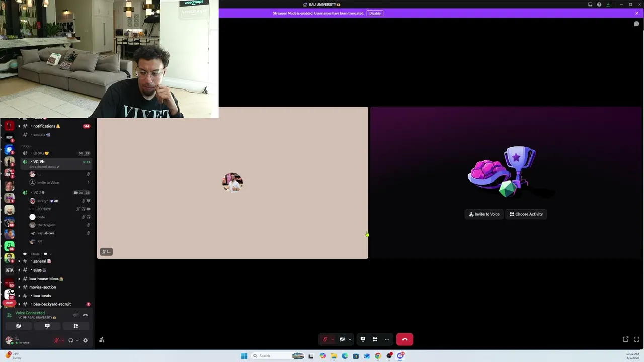Open the green flask server icon

9,246
